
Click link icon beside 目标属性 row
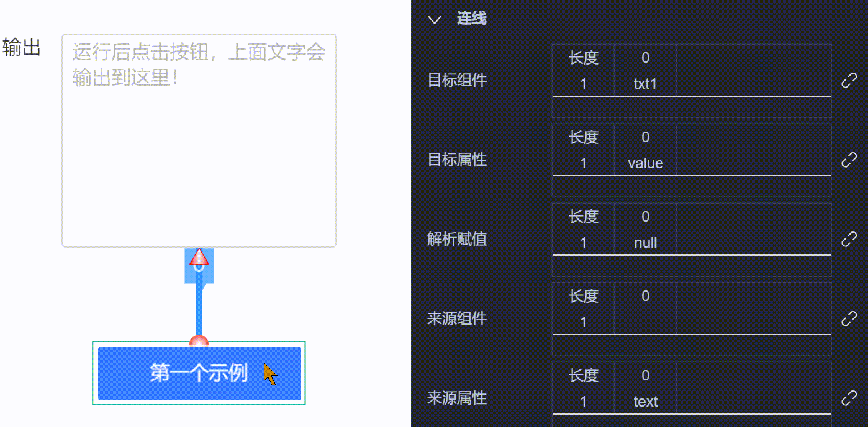(849, 160)
